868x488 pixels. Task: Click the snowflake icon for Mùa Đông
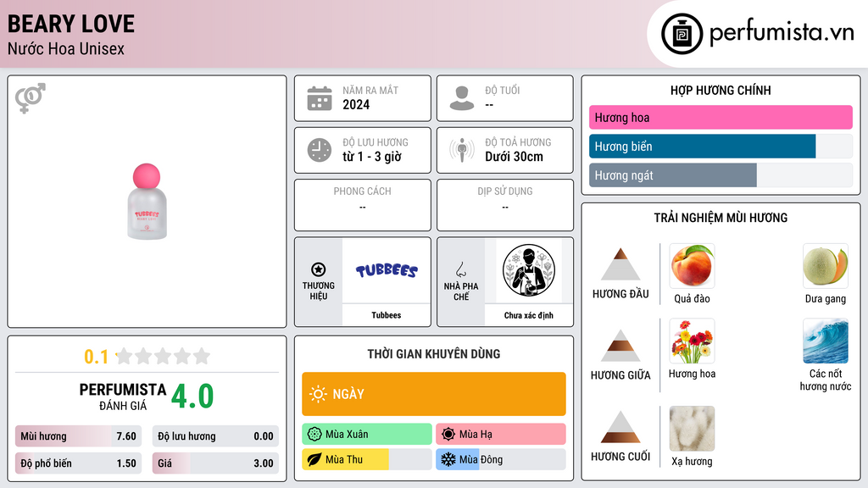[448, 459]
